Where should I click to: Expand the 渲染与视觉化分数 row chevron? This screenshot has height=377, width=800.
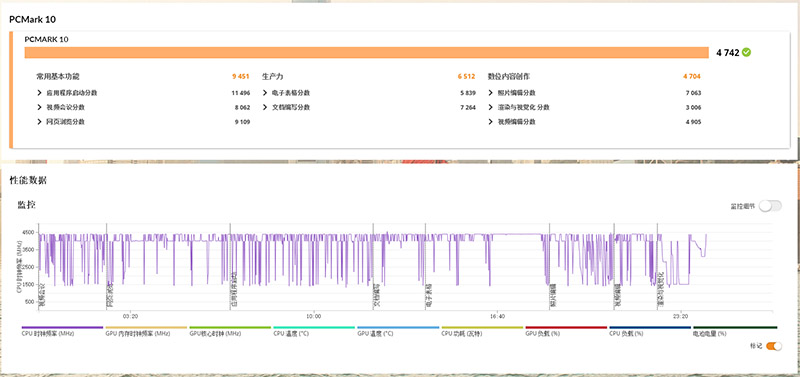491,107
